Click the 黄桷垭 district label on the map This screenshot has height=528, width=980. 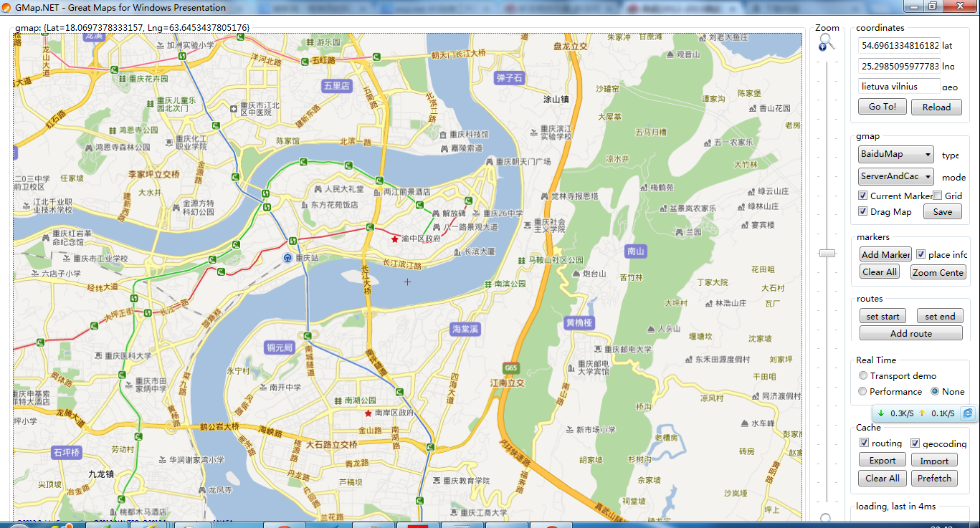(x=580, y=322)
